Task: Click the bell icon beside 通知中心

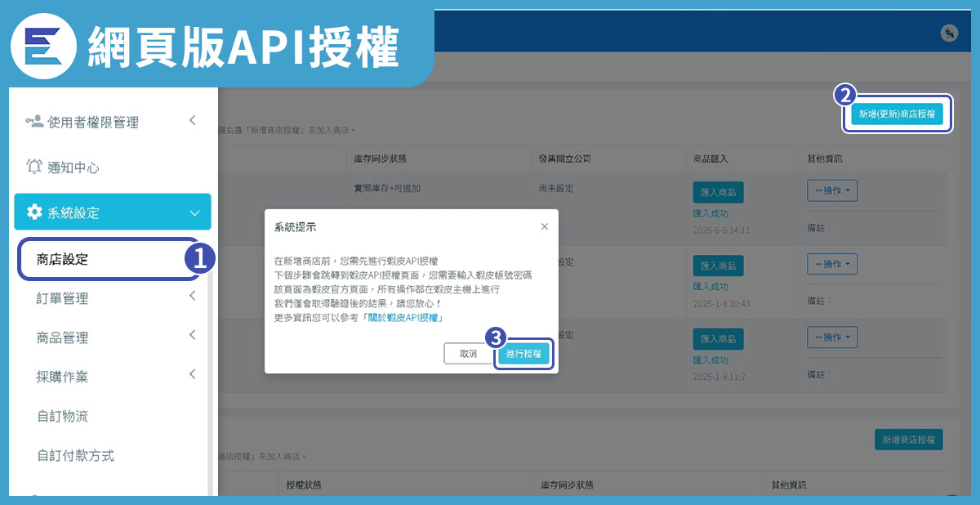Action: click(34, 167)
